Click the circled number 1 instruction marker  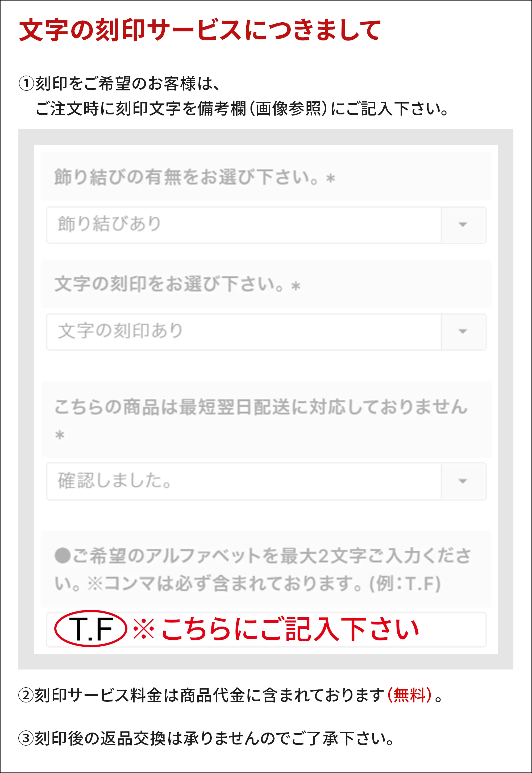click(26, 83)
